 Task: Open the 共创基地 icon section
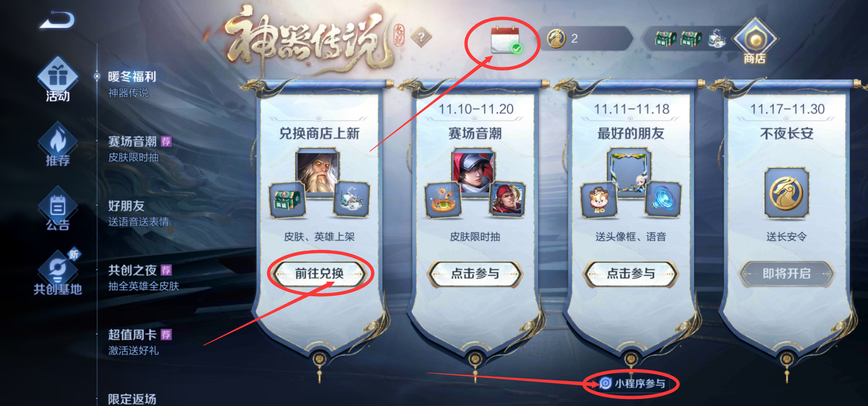(x=57, y=272)
